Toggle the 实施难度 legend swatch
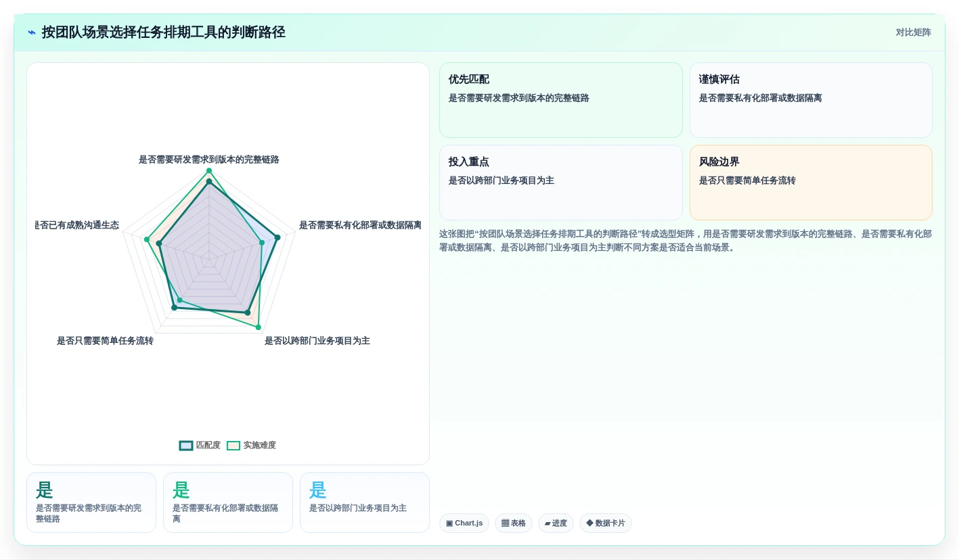959x560 pixels. pyautogui.click(x=233, y=446)
